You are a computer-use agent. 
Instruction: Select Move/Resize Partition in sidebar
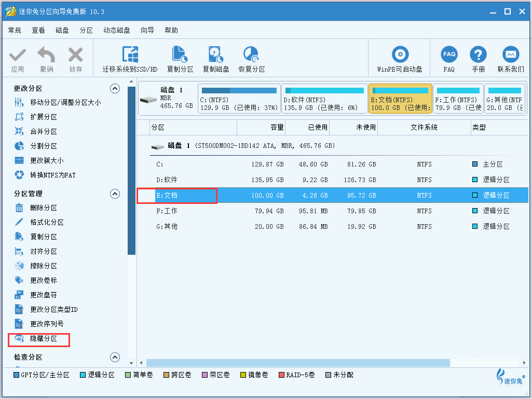click(x=58, y=102)
